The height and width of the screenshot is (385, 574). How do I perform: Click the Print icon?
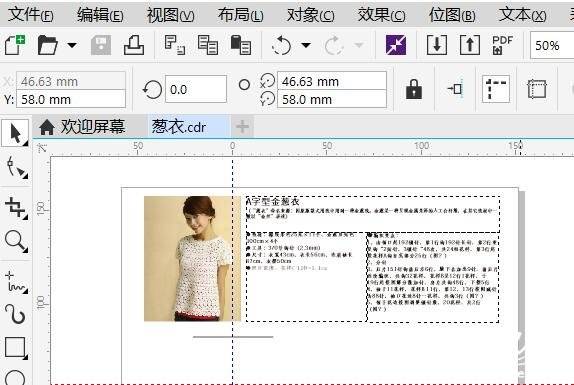pyautogui.click(x=134, y=45)
